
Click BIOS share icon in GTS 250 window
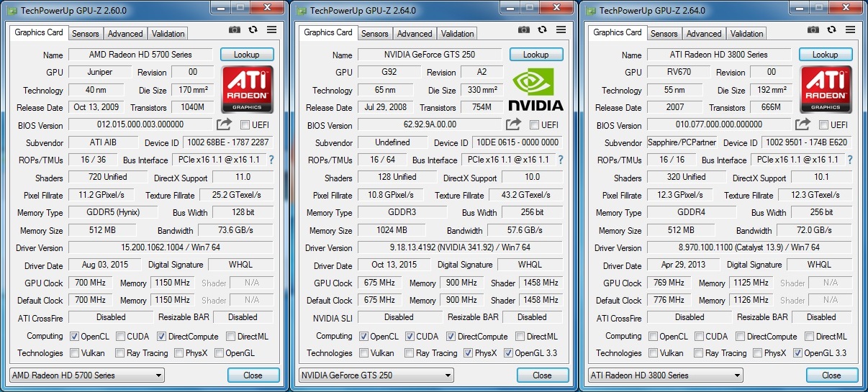(513, 124)
